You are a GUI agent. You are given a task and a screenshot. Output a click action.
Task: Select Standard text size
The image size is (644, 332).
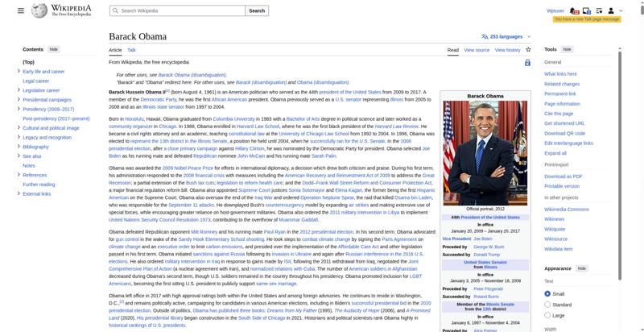[548, 305]
